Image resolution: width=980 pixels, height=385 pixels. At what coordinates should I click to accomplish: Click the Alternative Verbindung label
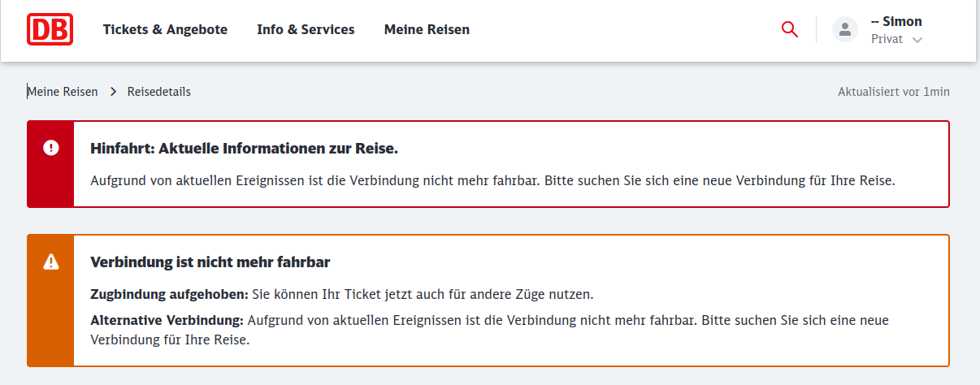tap(167, 320)
